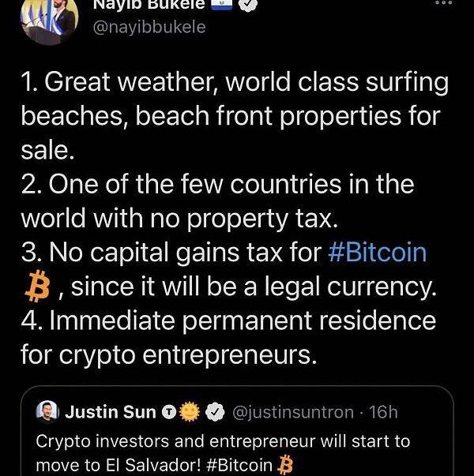The width and height of the screenshot is (474, 476).
Task: Click Justin Sun's verified checkmark badge
Action: pos(215,412)
